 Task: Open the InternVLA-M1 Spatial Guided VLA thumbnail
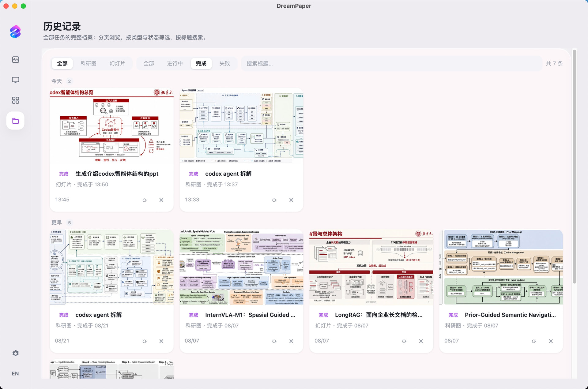tap(241, 267)
